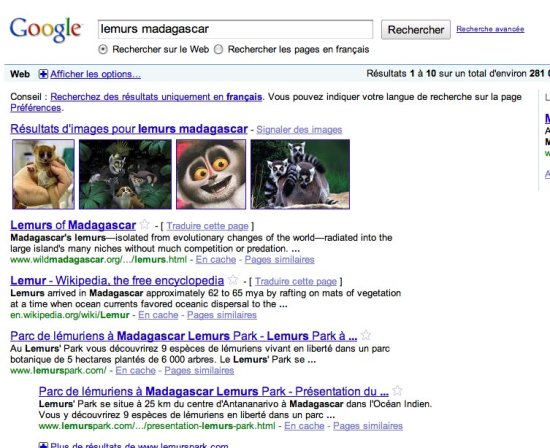The width and height of the screenshot is (550, 448).
Task: Star the Lemurs of Madagascar result
Action: [145, 224]
